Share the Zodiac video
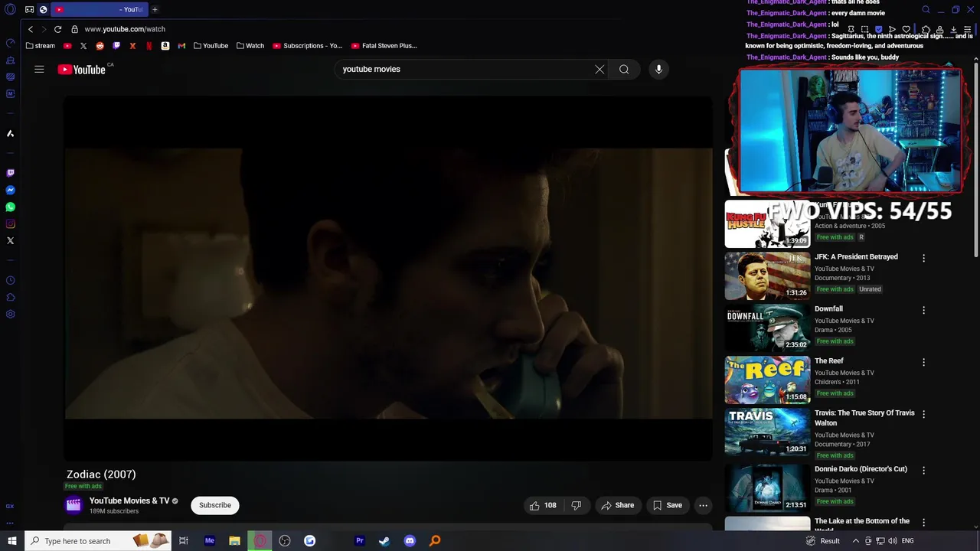 click(x=618, y=505)
